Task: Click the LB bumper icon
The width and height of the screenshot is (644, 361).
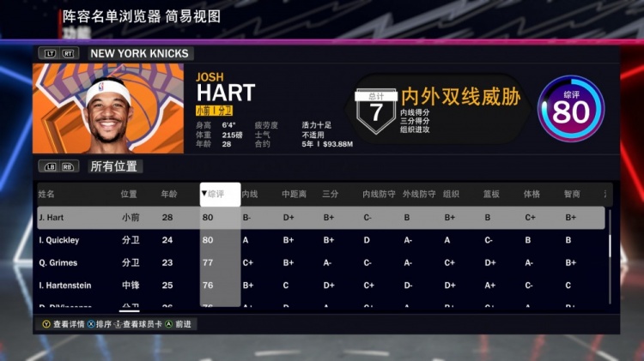Action: 50,166
